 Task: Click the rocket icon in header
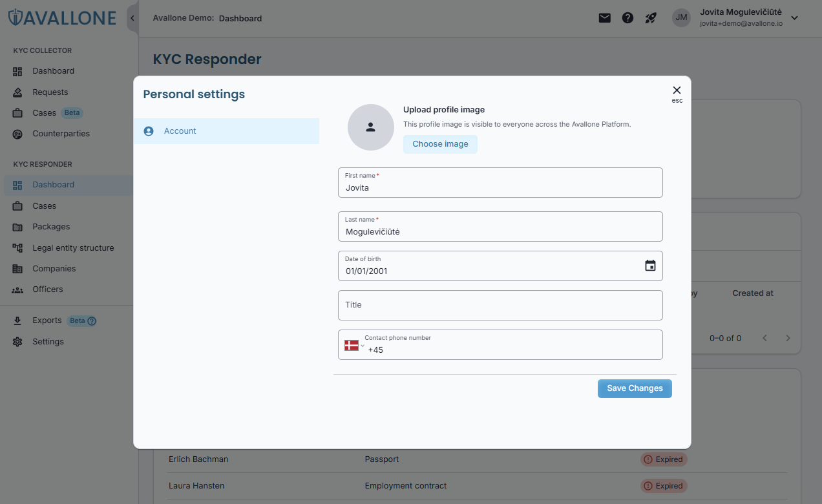[x=651, y=18]
